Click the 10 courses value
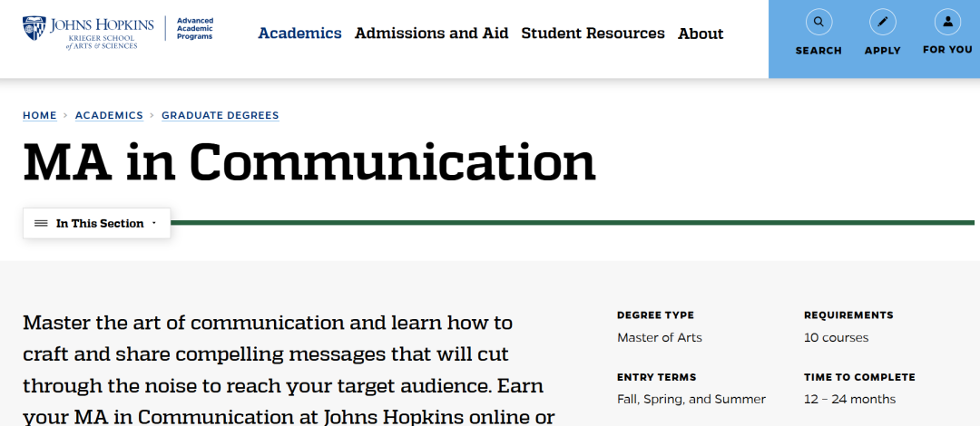 point(837,338)
